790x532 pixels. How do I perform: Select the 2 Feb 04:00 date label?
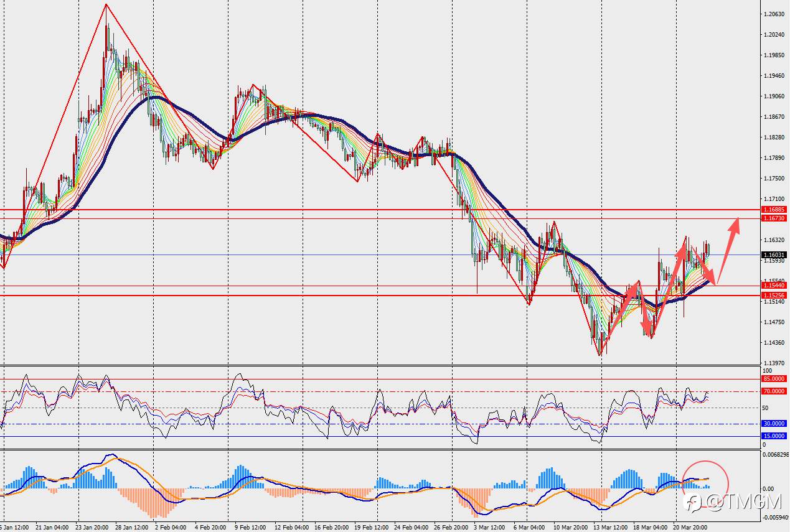(x=171, y=527)
